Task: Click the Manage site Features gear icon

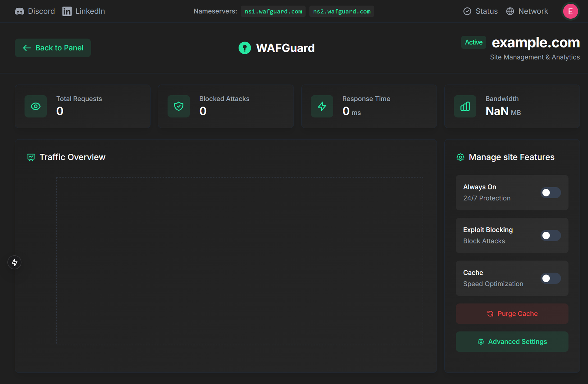Action: point(460,157)
